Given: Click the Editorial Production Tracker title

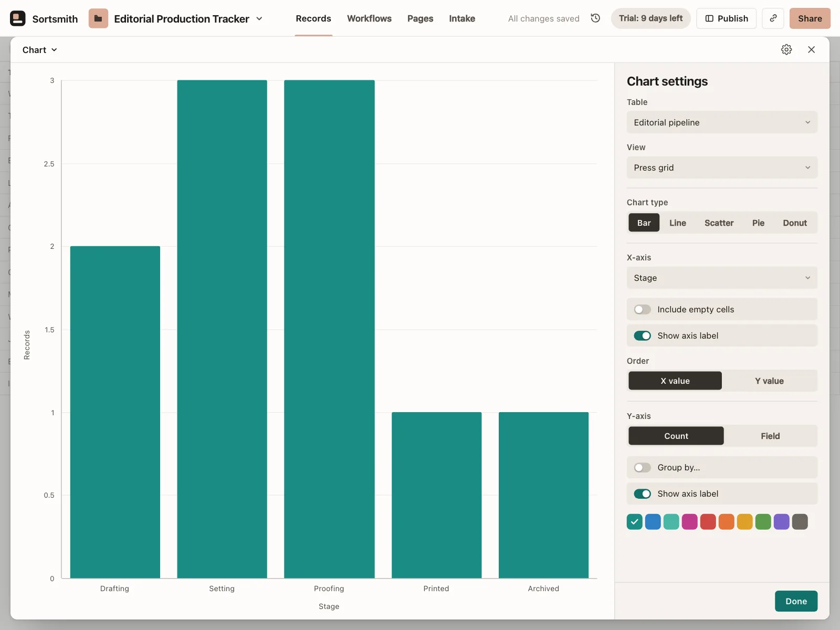Looking at the screenshot, I should pyautogui.click(x=182, y=19).
